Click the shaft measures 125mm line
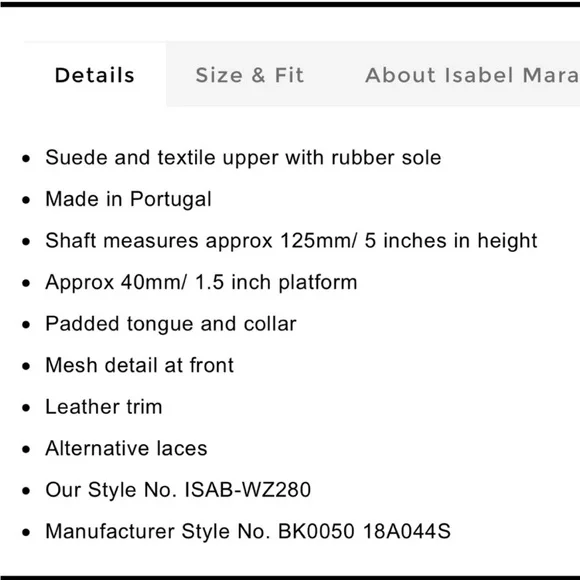 tap(291, 240)
